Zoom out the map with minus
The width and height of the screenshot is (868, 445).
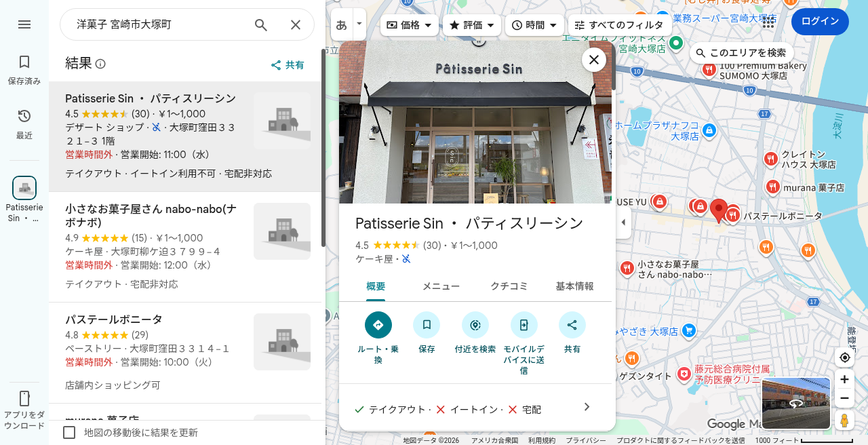click(844, 398)
